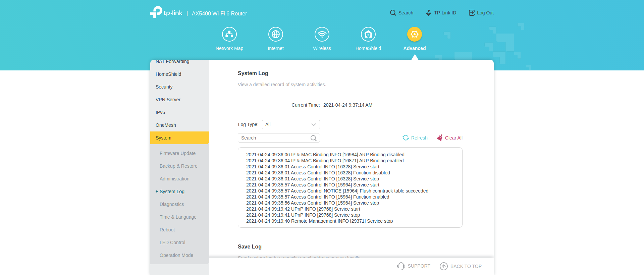This screenshot has height=275, width=644.
Task: Click Back to Top button
Action: (461, 266)
